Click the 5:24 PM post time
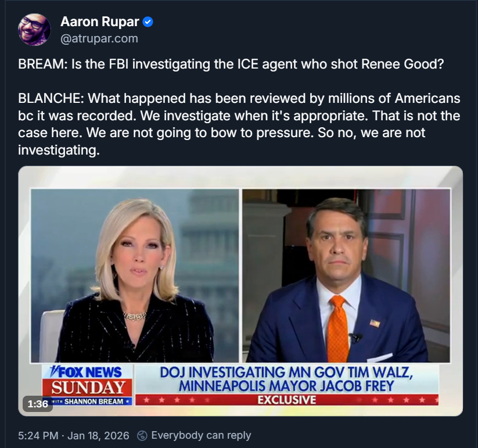 [x=38, y=435]
